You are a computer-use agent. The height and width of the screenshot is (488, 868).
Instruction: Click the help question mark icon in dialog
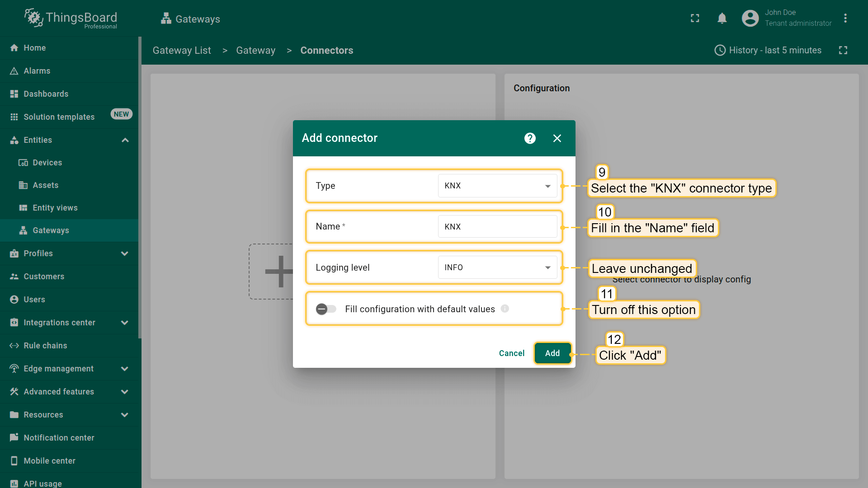pos(530,138)
